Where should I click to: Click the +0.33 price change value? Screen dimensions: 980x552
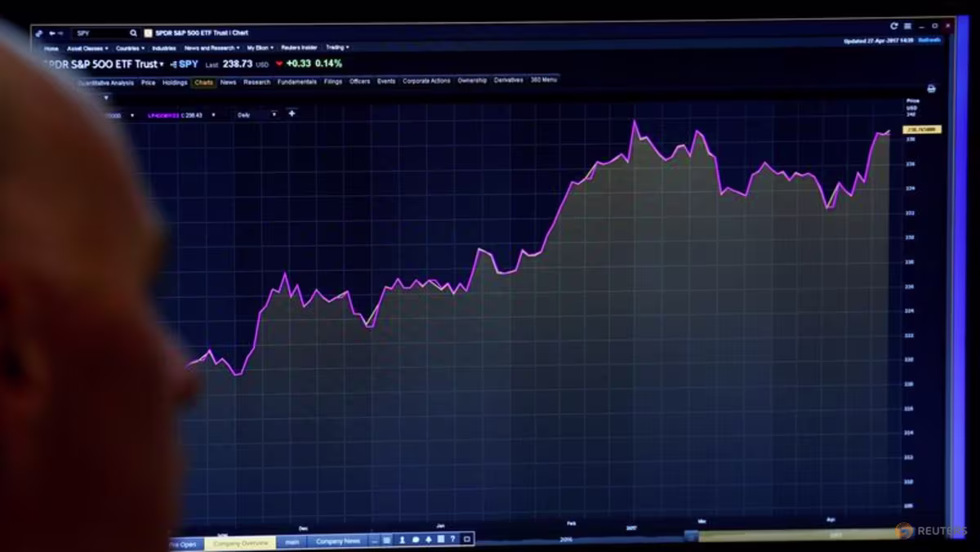click(298, 64)
